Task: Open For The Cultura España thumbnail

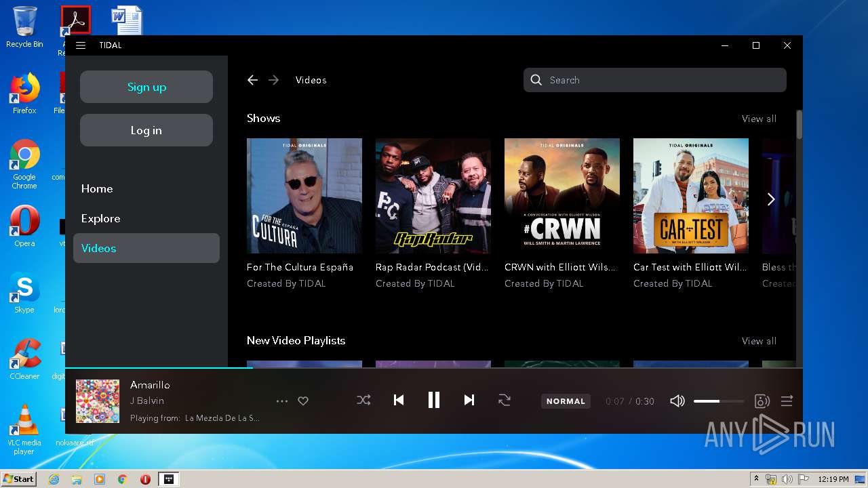Action: click(304, 196)
